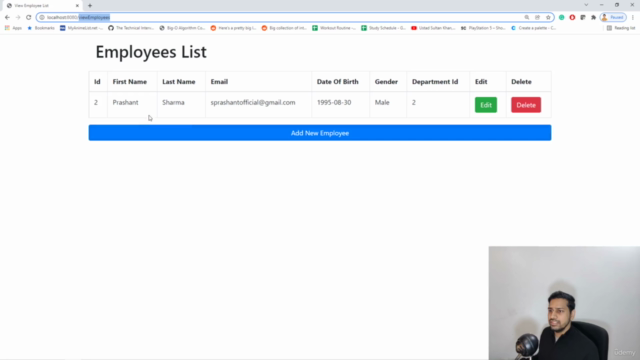Open the Ustad Sultan Khan YouTube bookmark
The height and width of the screenshot is (360, 640).
[433, 28]
